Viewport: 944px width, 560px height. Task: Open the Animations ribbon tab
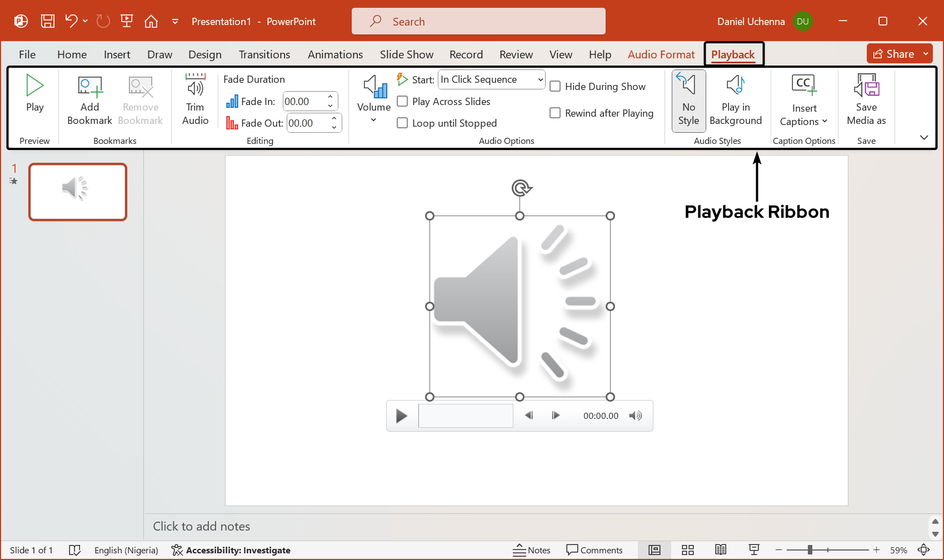click(x=335, y=54)
